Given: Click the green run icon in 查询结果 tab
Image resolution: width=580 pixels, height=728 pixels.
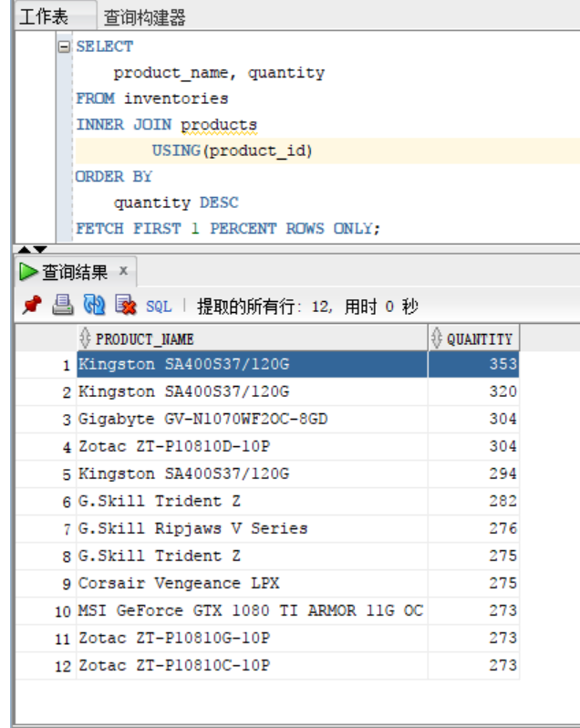Looking at the screenshot, I should pyautogui.click(x=29, y=272).
